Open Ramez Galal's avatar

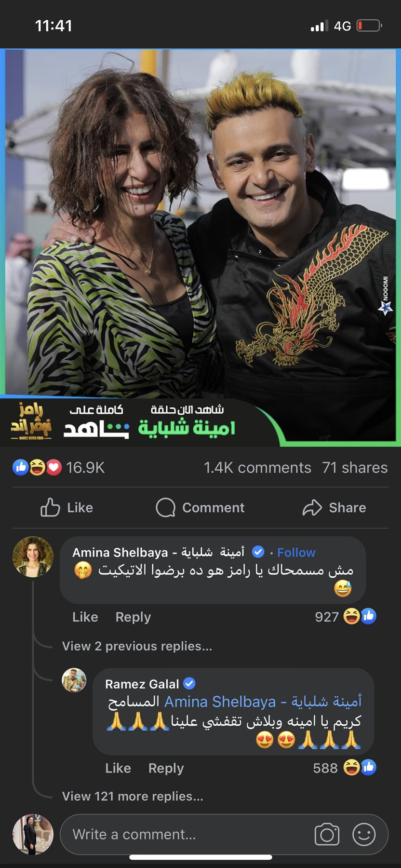[x=74, y=680]
